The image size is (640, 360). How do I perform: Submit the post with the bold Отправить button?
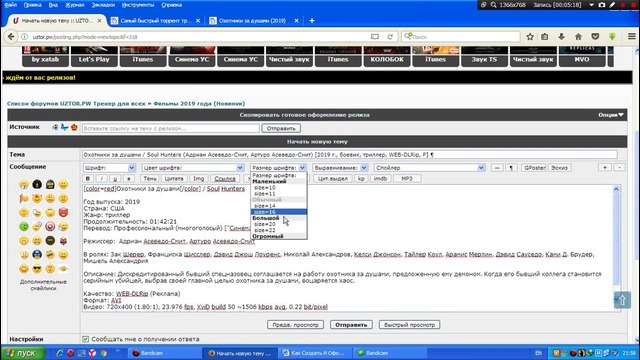coord(351,324)
